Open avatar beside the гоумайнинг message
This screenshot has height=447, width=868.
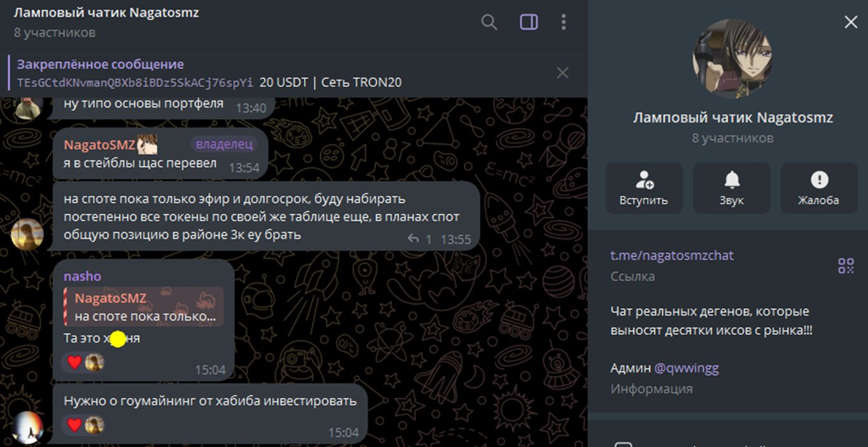pyautogui.click(x=27, y=427)
